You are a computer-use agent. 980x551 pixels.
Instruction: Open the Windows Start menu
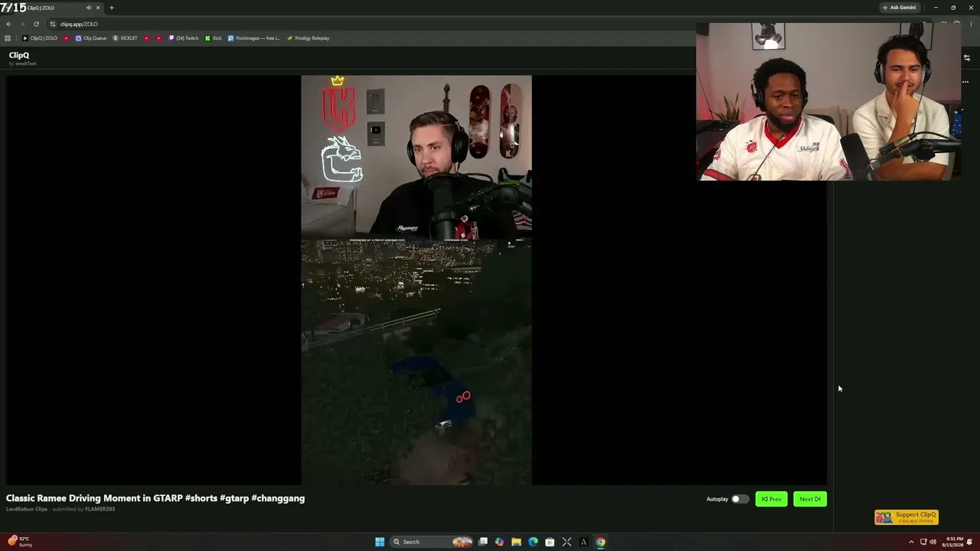click(x=380, y=542)
